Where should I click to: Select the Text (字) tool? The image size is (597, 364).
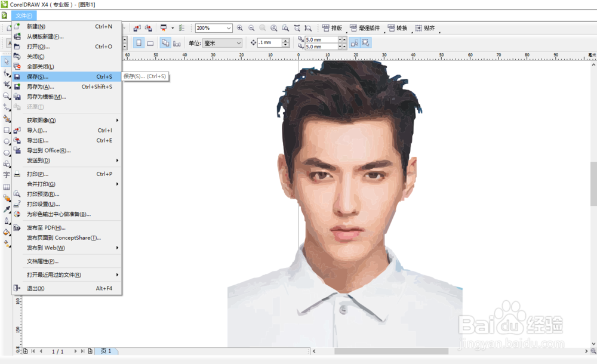7,175
